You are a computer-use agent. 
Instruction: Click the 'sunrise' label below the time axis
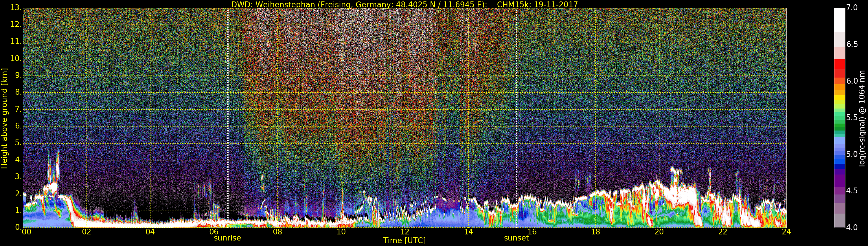tap(227, 238)
